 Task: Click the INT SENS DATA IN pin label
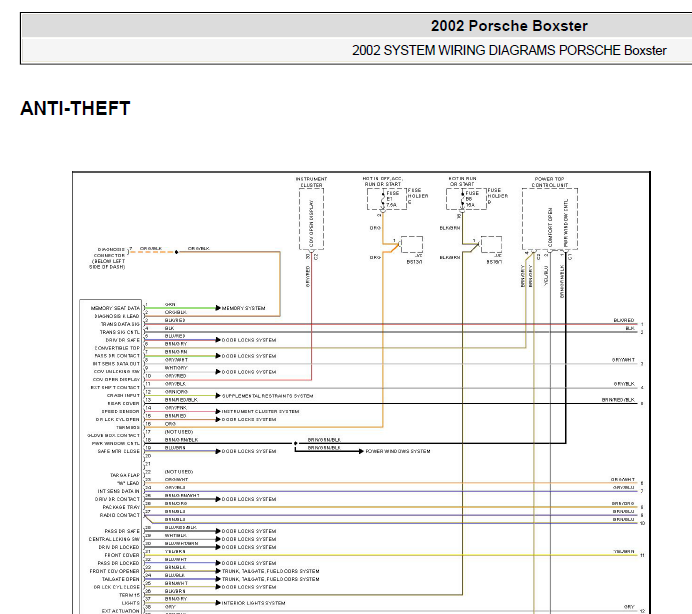119,491
